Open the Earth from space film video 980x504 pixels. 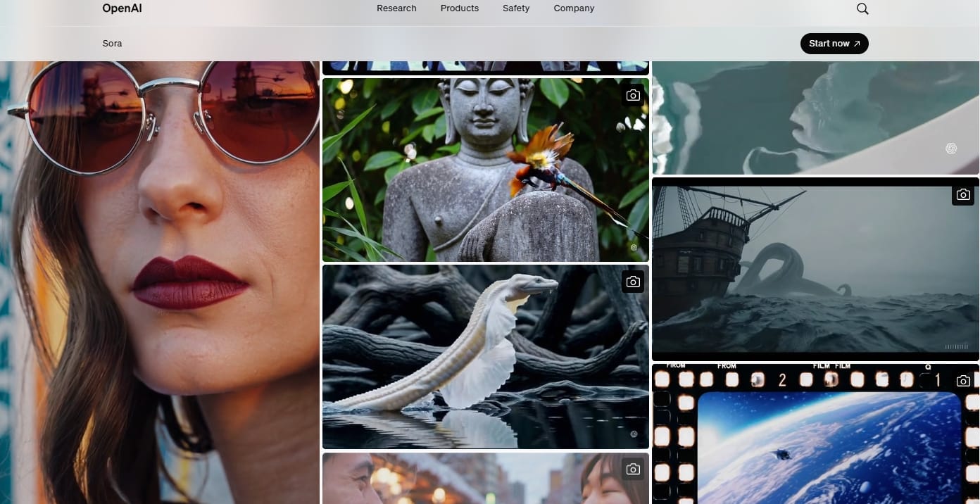pos(815,434)
